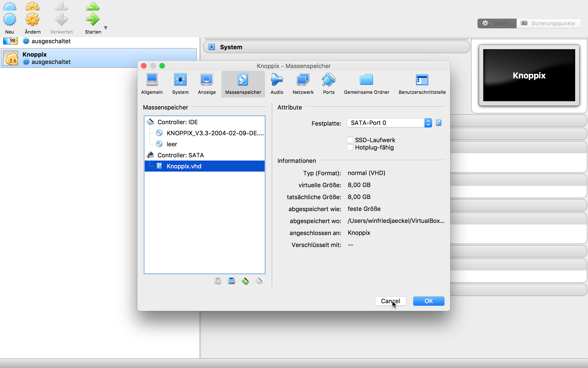The width and height of the screenshot is (588, 368).
Task: Enable the Hotplug-fähig checkbox
Action: (350, 147)
